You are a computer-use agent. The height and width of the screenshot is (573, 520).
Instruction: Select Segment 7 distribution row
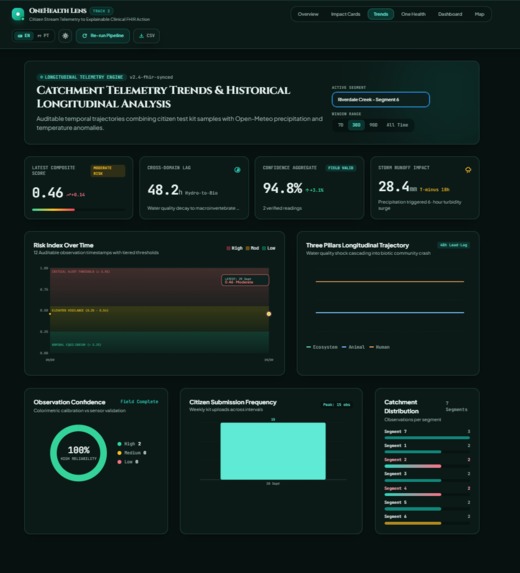tap(427, 434)
